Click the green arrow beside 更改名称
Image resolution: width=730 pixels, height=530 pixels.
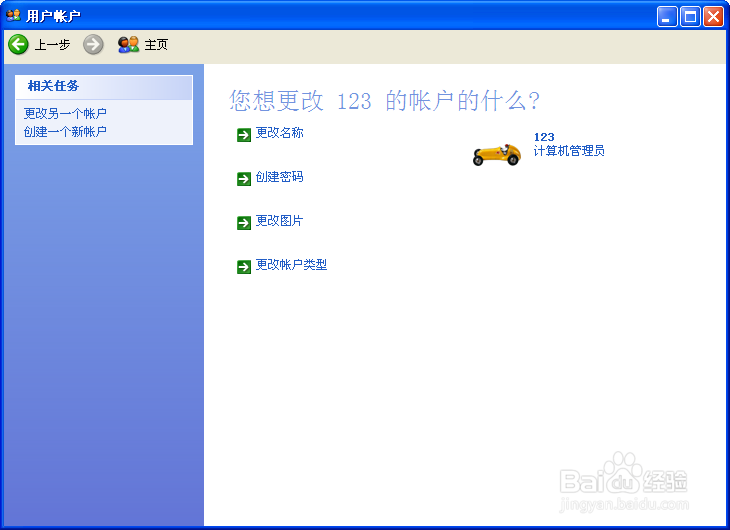pos(244,135)
